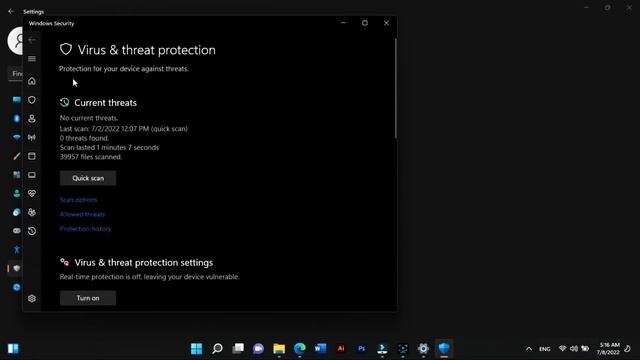
Task: Open Bluetooth & devices in Settings sidebar
Action: 16,118
